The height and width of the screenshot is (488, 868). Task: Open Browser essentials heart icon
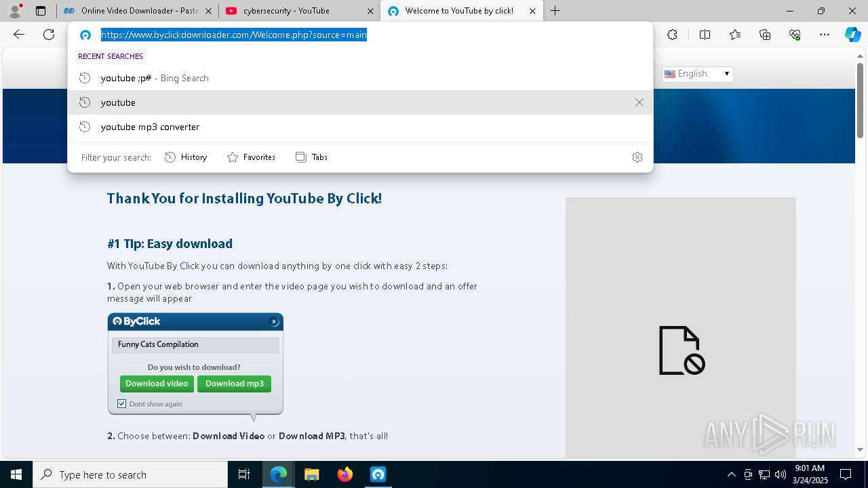click(x=795, y=35)
